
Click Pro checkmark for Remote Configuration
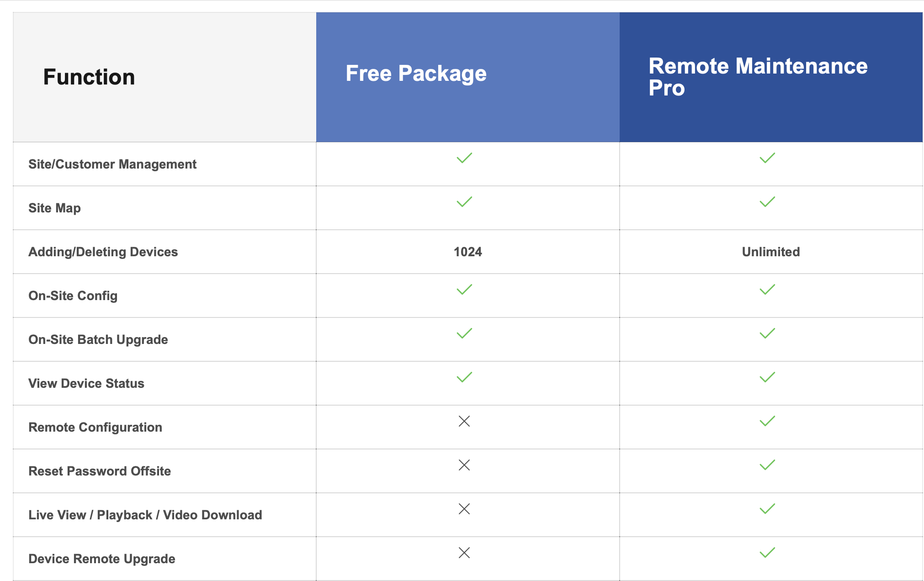(767, 421)
